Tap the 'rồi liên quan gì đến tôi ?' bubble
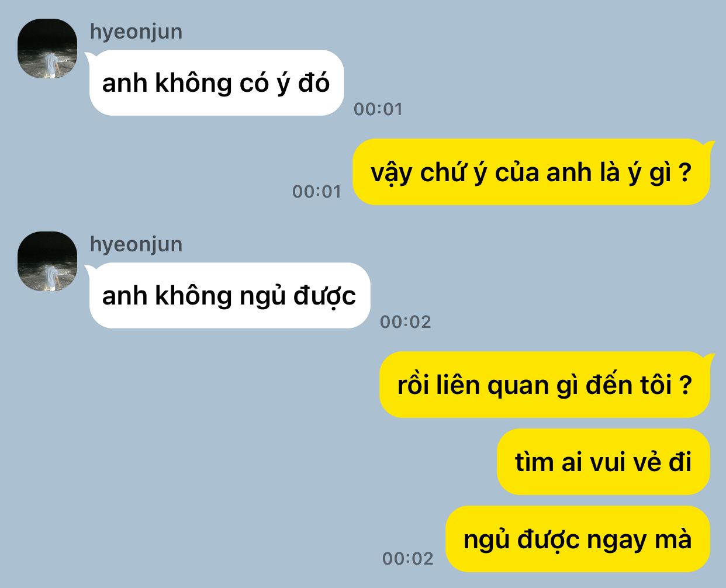 pos(544,385)
